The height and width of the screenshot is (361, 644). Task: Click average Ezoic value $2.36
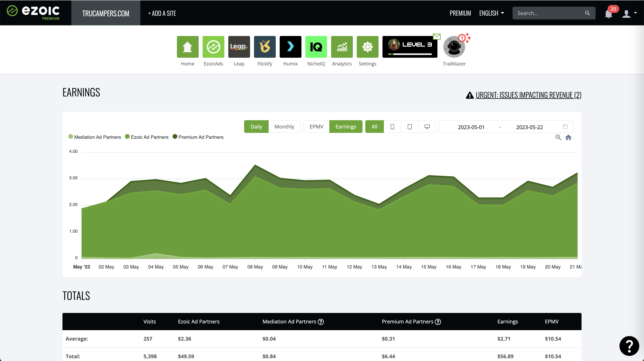184,339
